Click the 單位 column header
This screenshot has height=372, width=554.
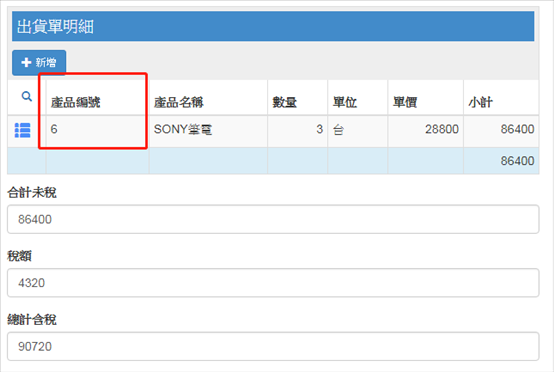[x=345, y=102]
